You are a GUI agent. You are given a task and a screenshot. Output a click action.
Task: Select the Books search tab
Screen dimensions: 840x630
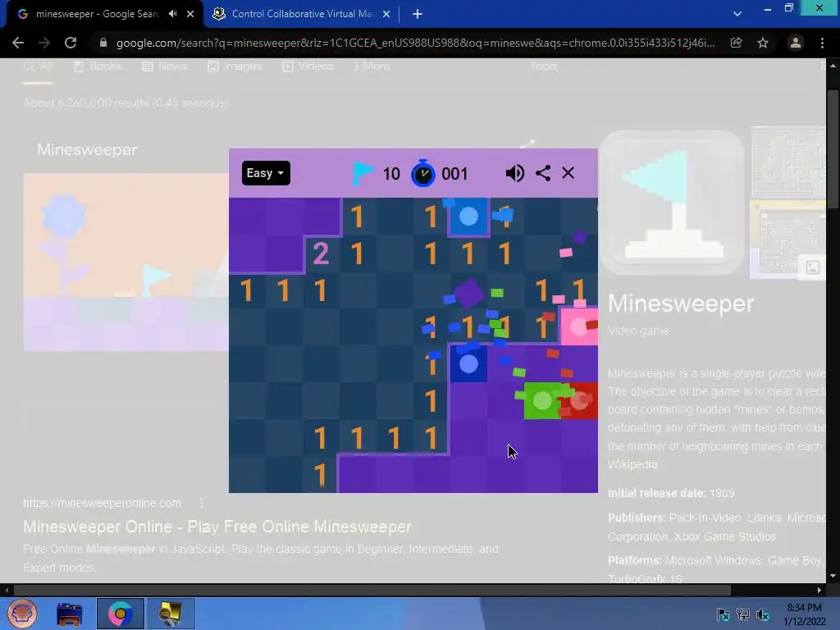click(98, 66)
